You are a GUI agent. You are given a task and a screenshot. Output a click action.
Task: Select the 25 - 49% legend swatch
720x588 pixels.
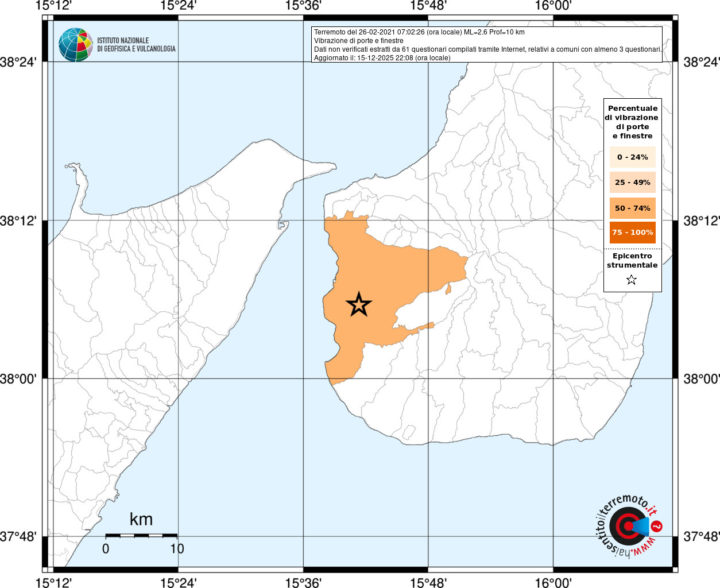click(632, 182)
